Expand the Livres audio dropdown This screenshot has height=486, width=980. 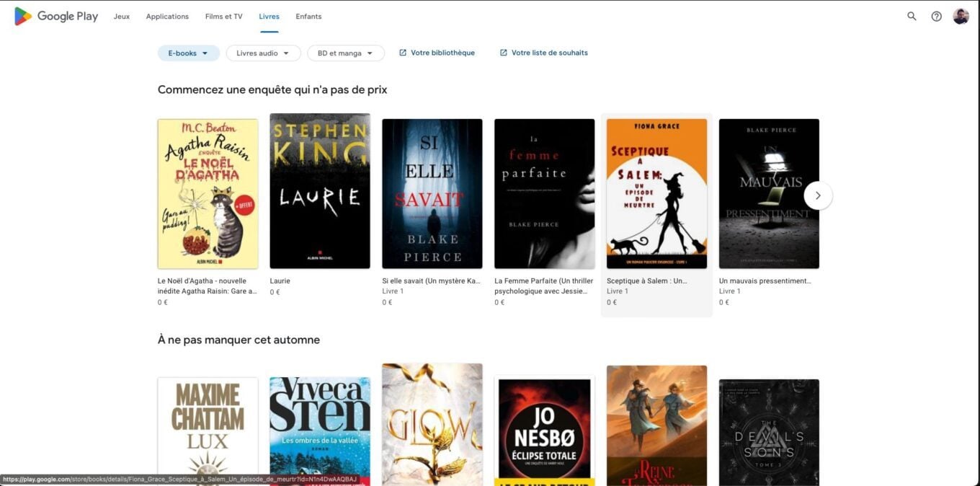point(263,53)
